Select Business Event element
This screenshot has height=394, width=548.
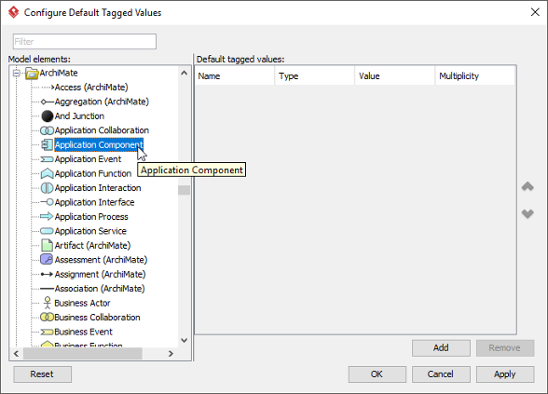[84, 332]
